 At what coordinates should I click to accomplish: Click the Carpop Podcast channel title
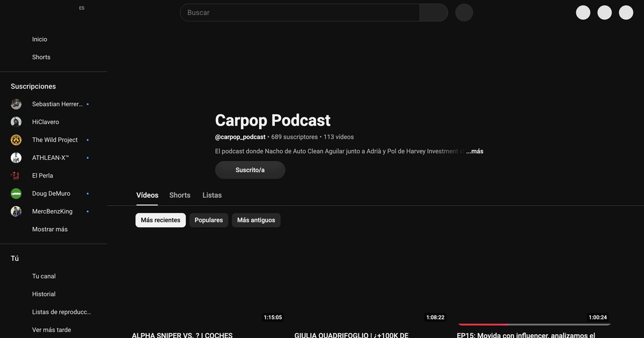[x=273, y=120]
